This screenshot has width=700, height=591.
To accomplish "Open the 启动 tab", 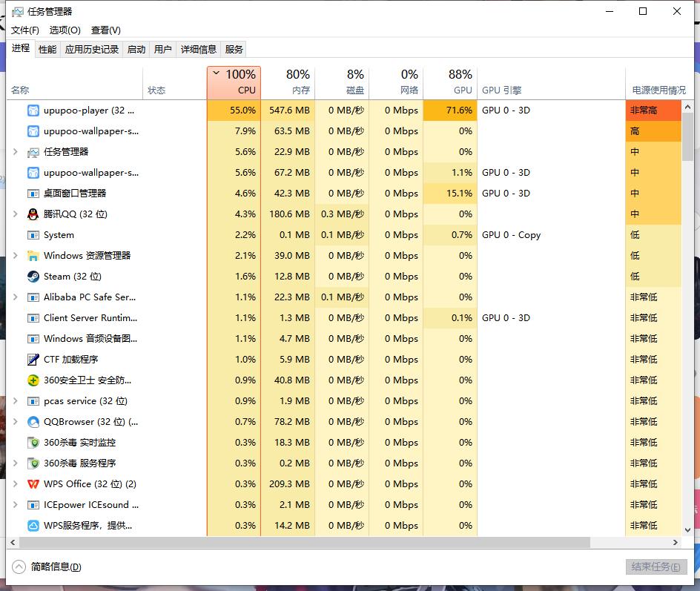I will (x=136, y=49).
